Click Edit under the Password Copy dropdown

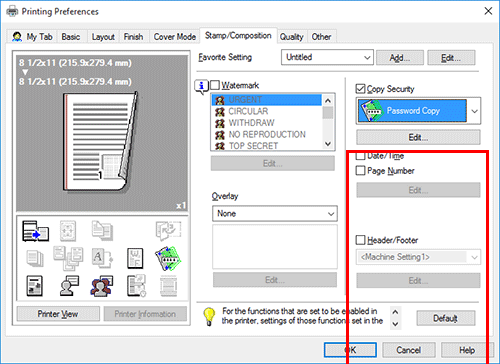(418, 137)
